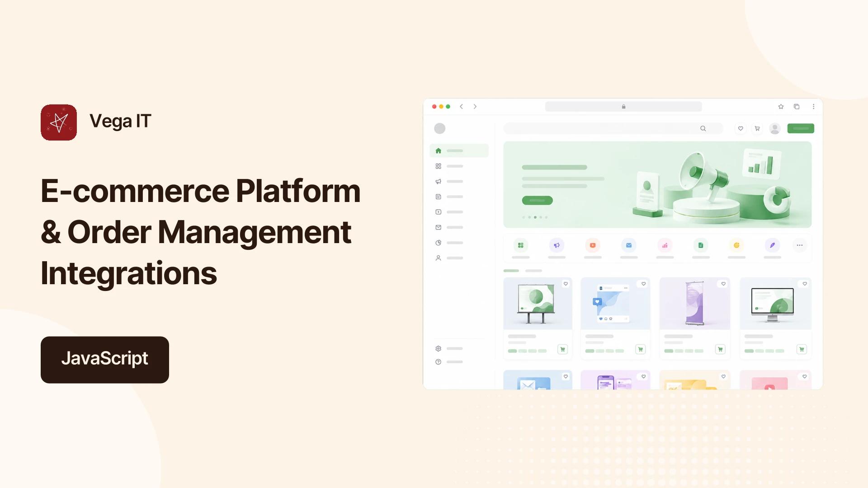
Task: Open the billboard product thumbnail
Action: (x=538, y=304)
